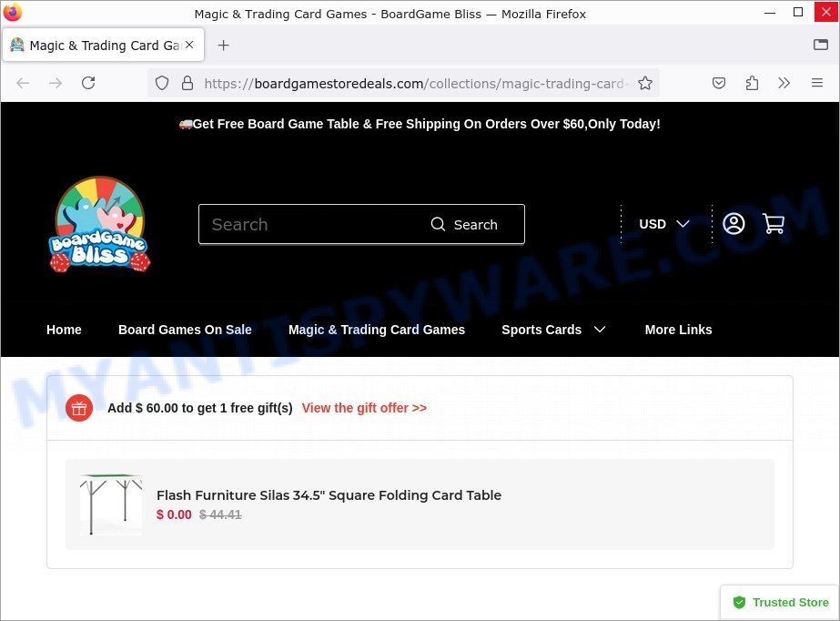
Task: Expand the Sports Cards menu
Action: pyautogui.click(x=553, y=330)
